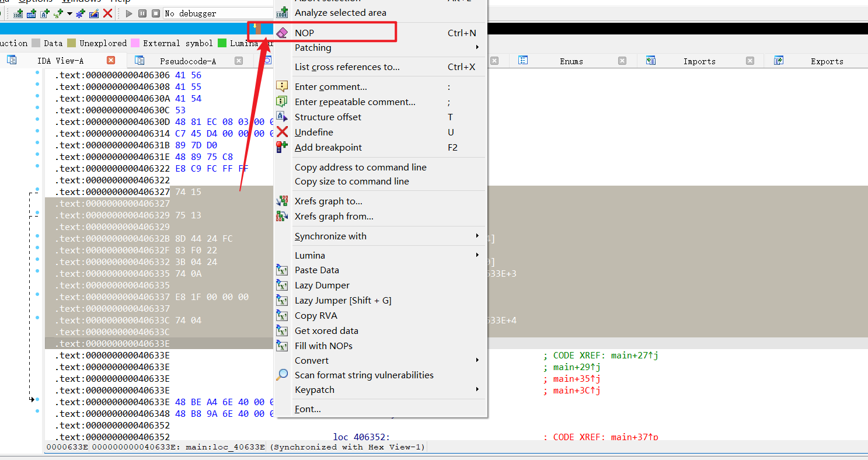Choose Lazy Dumper plugin entry
Image resolution: width=868 pixels, height=460 pixels.
coord(380,285)
